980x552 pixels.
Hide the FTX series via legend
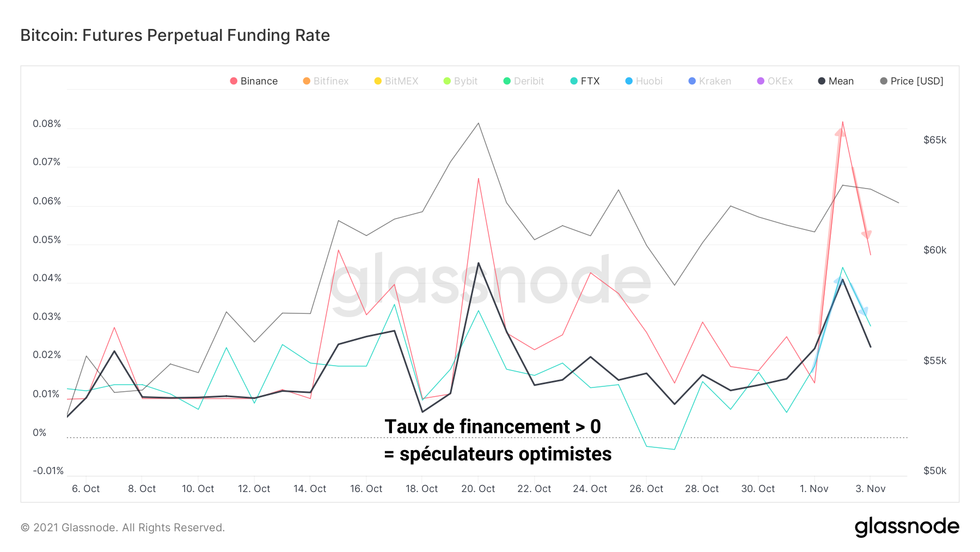585,81
